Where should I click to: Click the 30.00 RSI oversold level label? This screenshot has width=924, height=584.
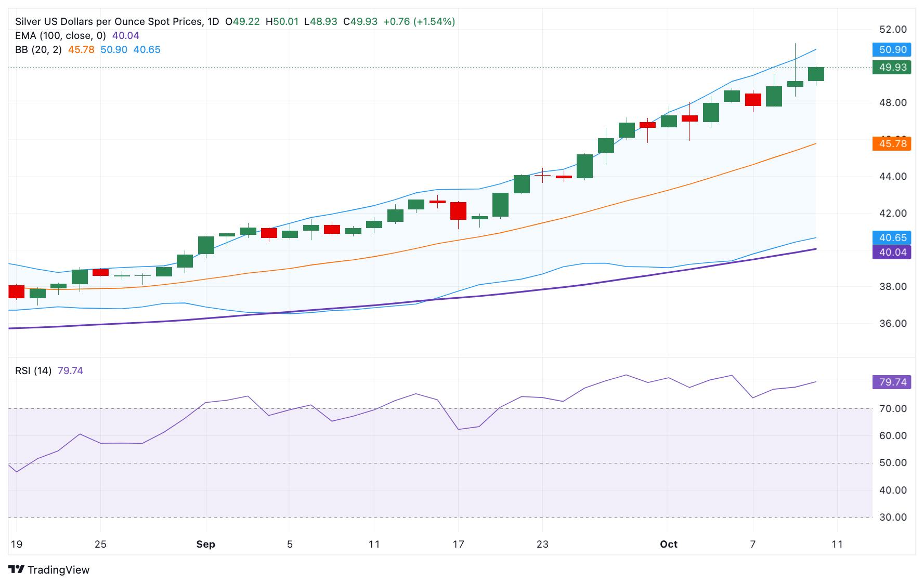892,517
